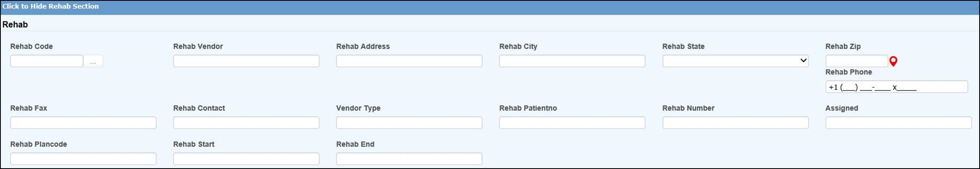The image size is (980, 169).
Task: Open the Rehab State dropdown
Action: 735,61
